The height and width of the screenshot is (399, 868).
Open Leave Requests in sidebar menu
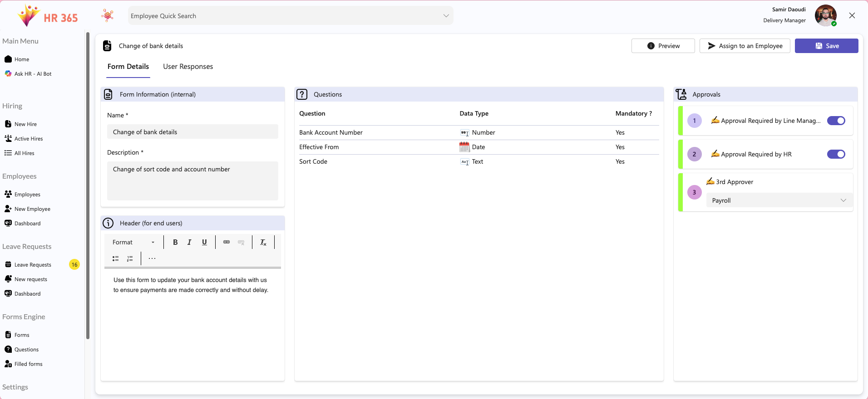pyautogui.click(x=33, y=265)
